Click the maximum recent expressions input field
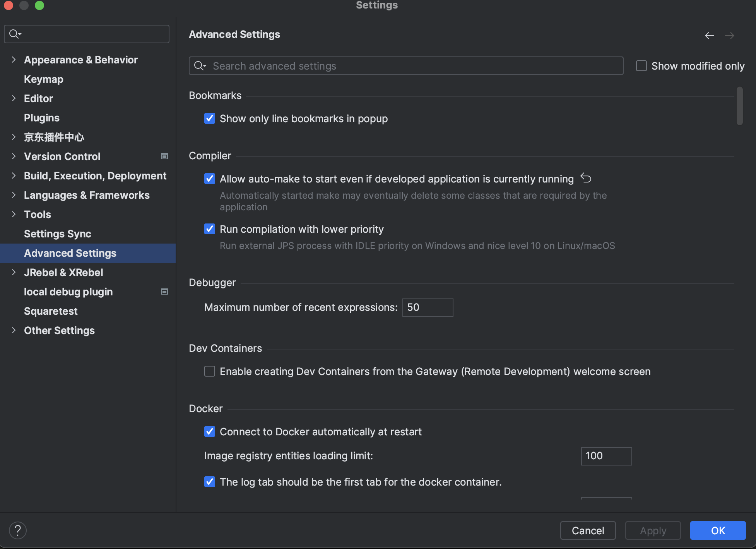 428,307
